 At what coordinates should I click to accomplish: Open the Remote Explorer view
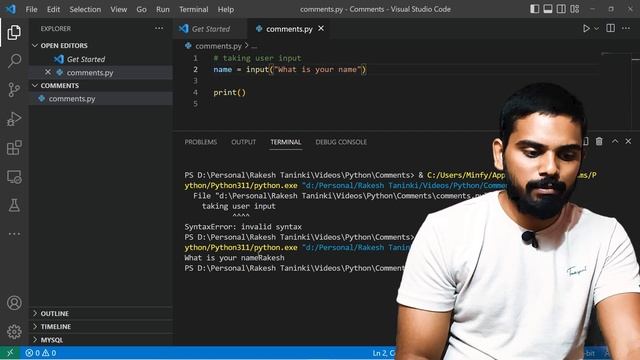coord(14,177)
